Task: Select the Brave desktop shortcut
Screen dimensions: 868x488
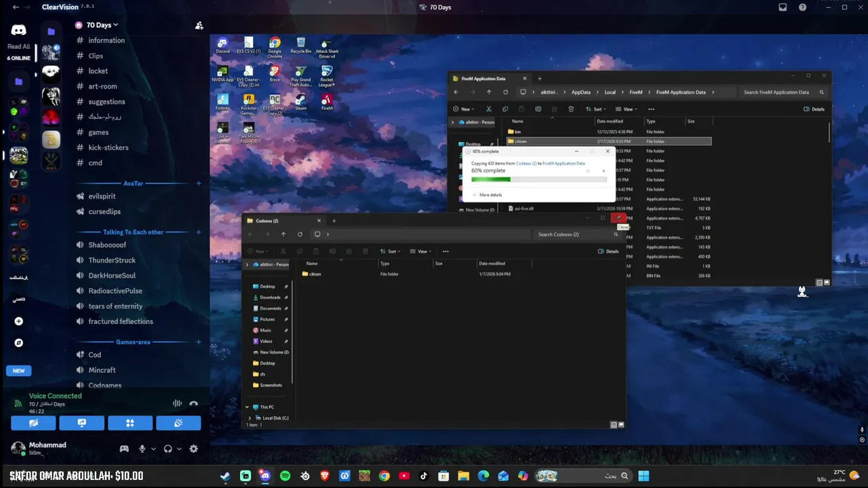Action: tap(275, 75)
